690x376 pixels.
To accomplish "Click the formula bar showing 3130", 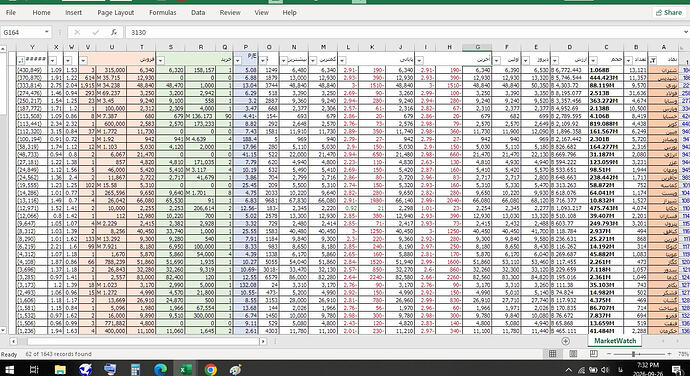I will pyautogui.click(x=405, y=32).
